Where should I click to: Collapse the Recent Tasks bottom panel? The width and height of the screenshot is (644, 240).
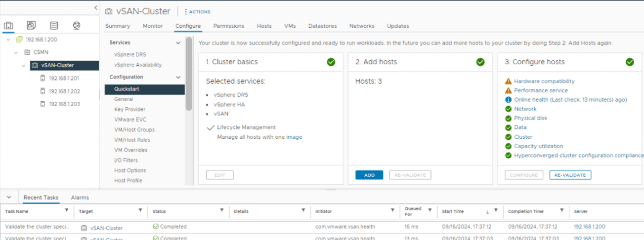(x=9, y=198)
